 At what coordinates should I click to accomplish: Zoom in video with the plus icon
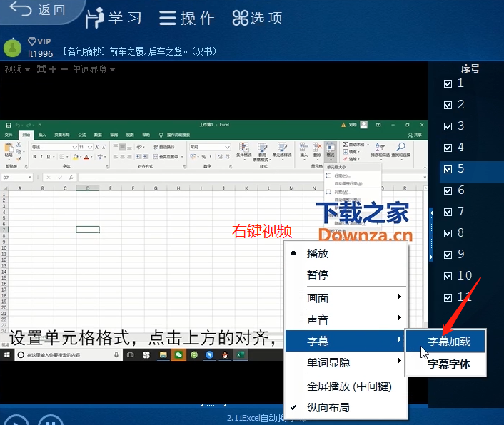coord(53,69)
